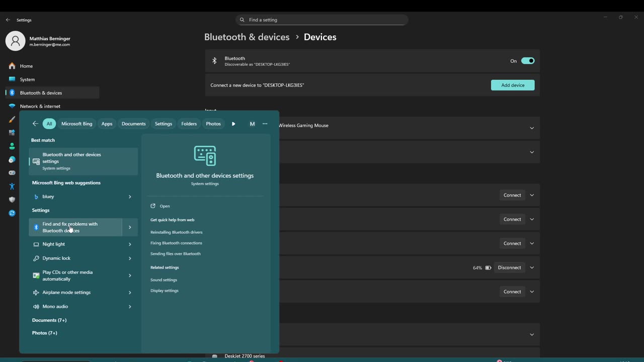Open Windows Update icon in sidebar

point(12,213)
